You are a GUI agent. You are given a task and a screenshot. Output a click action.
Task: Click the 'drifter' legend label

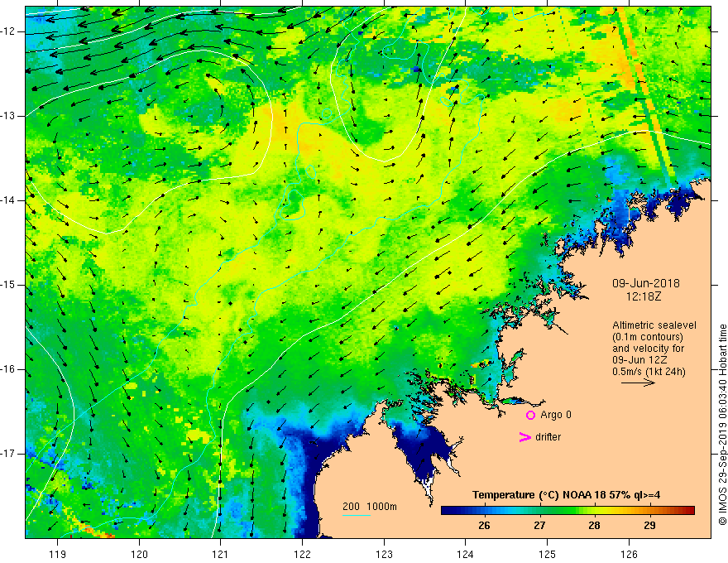(x=548, y=437)
